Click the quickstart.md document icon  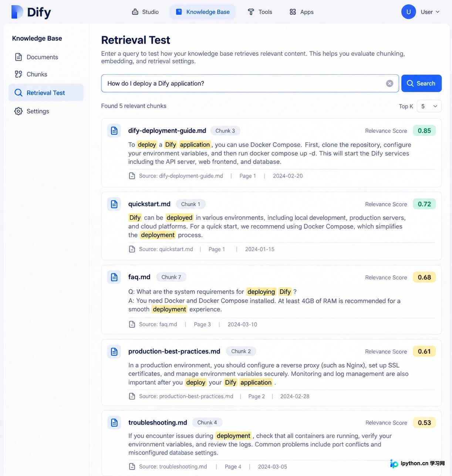click(114, 204)
